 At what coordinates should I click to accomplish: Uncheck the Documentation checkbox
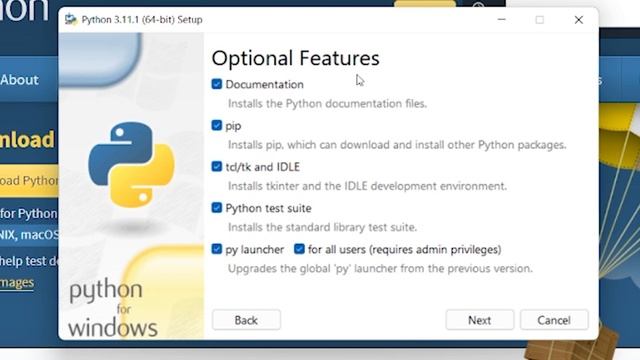click(217, 84)
